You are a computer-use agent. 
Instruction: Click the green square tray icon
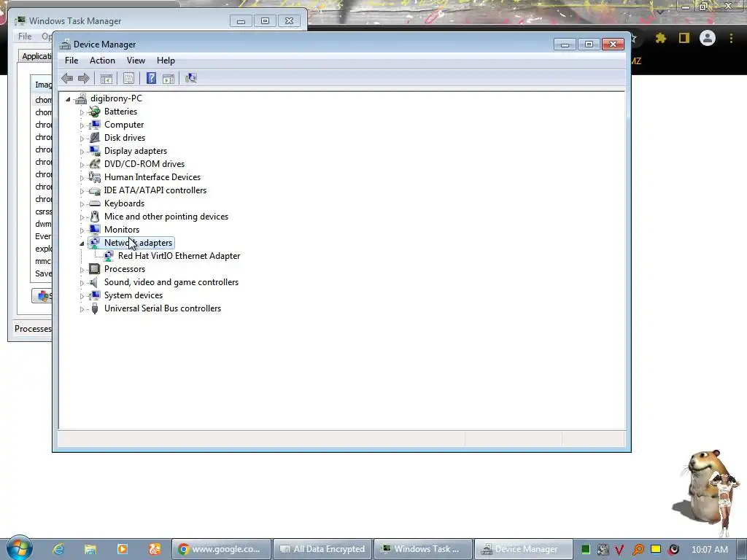tap(586, 549)
